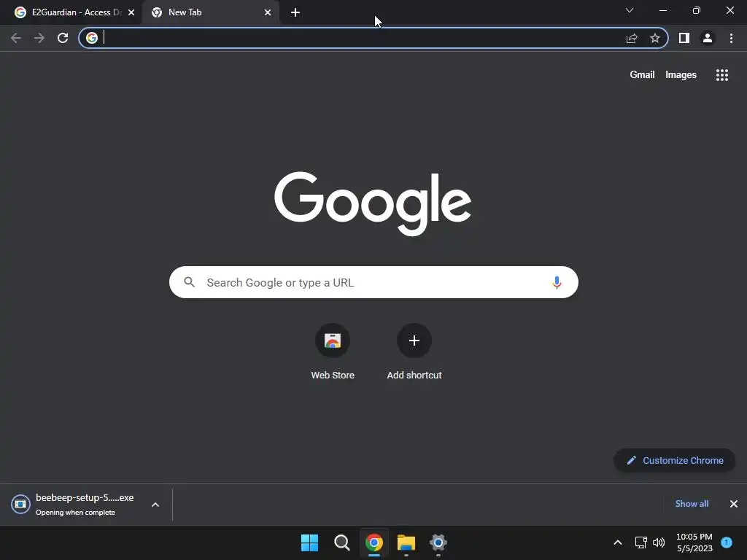This screenshot has width=747, height=560.
Task: Bookmark this tab with the star icon
Action: 655,38
